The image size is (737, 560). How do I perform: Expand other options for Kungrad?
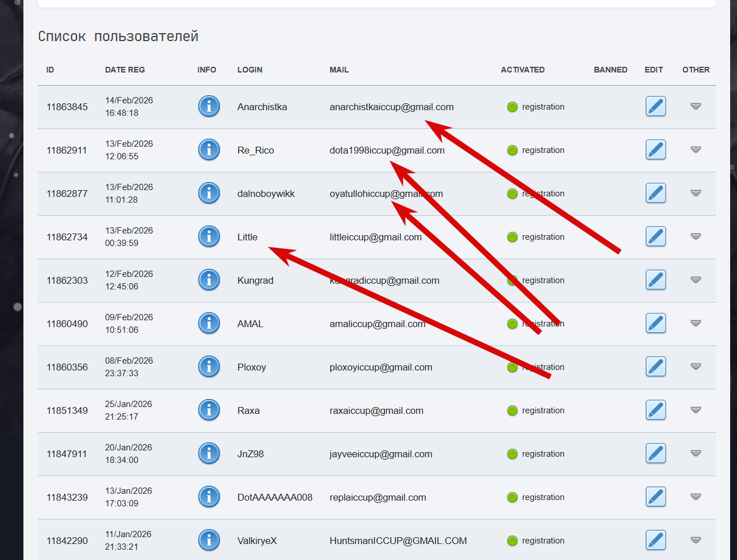pyautogui.click(x=696, y=280)
